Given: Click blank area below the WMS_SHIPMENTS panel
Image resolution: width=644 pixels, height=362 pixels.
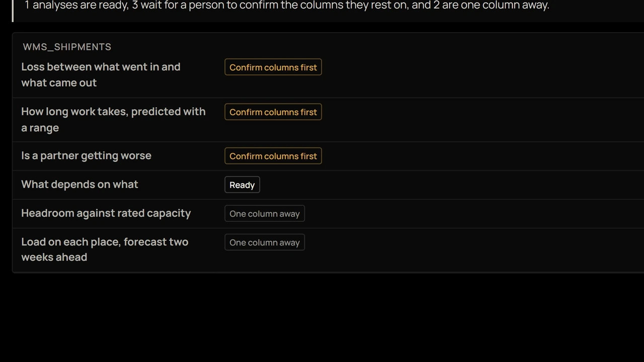Looking at the screenshot, I should pyautogui.click(x=322, y=317).
